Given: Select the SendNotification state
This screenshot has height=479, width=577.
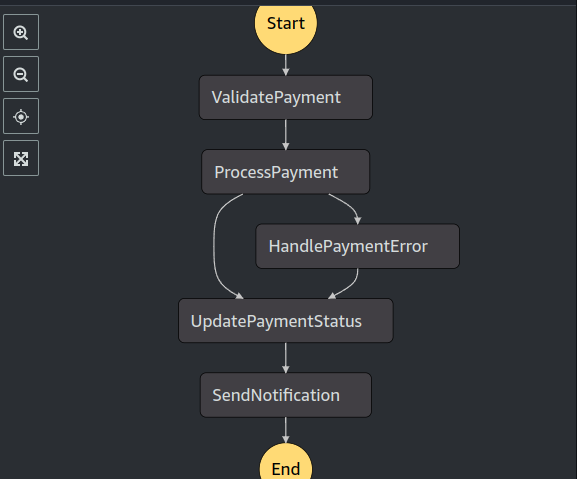Looking at the screenshot, I should click(286, 395).
